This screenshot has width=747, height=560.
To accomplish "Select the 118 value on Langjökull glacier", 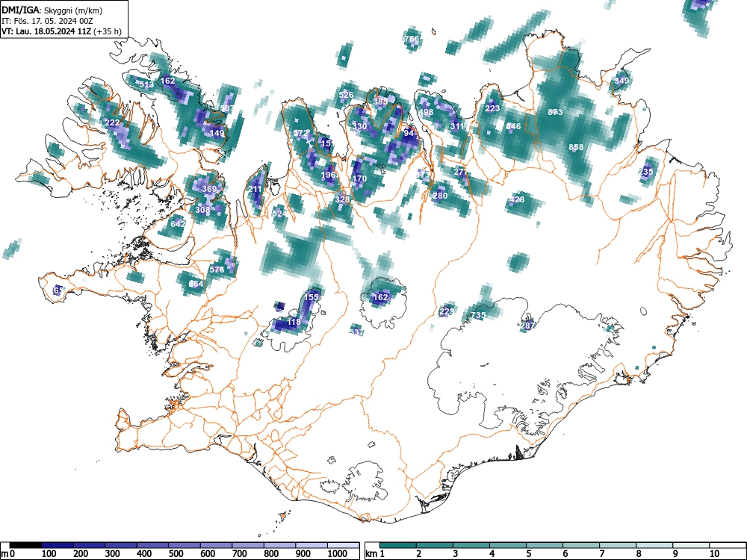I will (294, 322).
